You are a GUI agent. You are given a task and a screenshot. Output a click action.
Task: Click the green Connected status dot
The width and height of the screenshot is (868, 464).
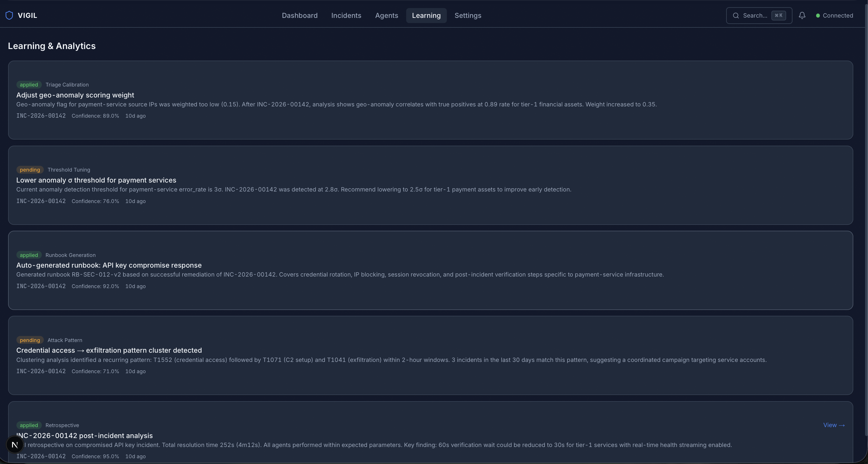(818, 16)
